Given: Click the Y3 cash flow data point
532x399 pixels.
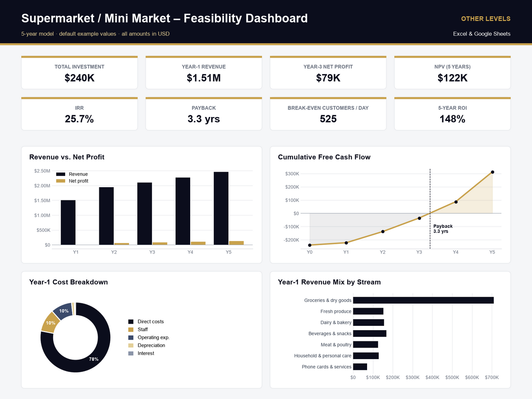Looking at the screenshot, I should click(419, 218).
